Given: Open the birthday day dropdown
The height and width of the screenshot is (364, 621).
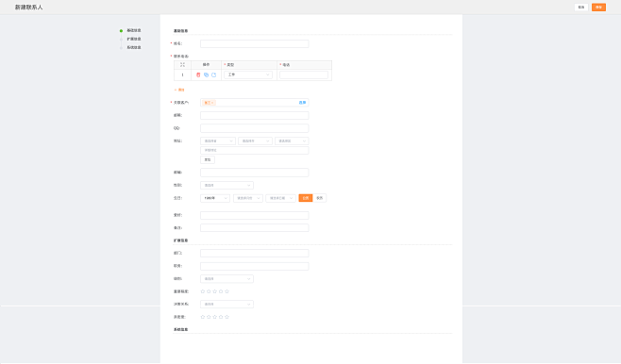Looking at the screenshot, I should point(281,198).
